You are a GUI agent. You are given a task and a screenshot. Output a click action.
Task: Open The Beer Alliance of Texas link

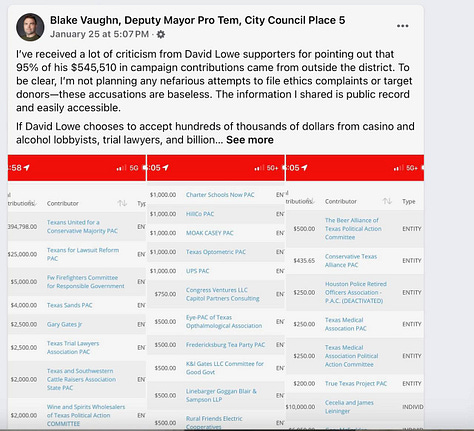pyautogui.click(x=353, y=229)
